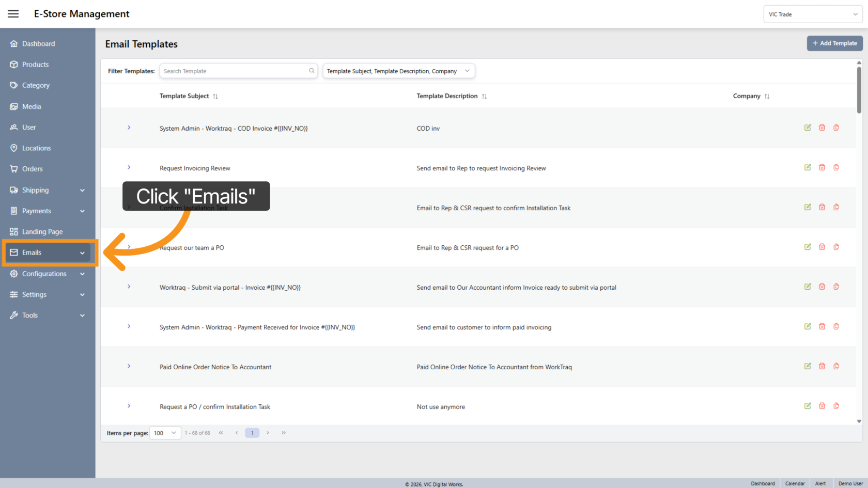Toggle sorting on the Template Subject column

(216, 96)
